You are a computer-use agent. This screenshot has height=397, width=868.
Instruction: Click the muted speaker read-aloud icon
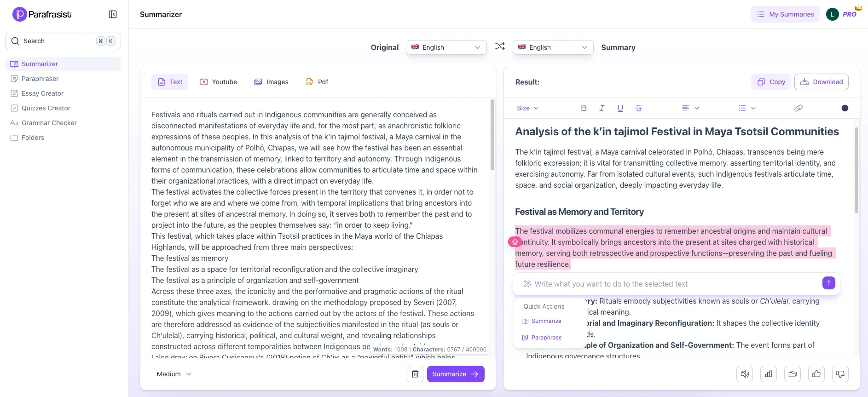click(745, 374)
